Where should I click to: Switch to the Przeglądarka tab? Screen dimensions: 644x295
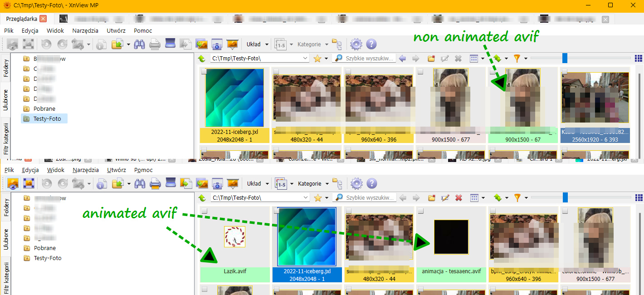click(x=21, y=19)
